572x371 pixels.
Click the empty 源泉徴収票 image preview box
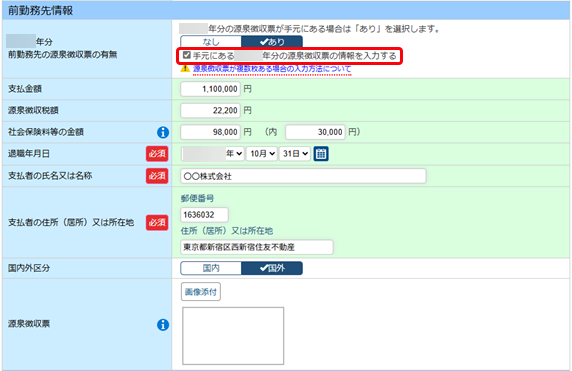(x=233, y=336)
